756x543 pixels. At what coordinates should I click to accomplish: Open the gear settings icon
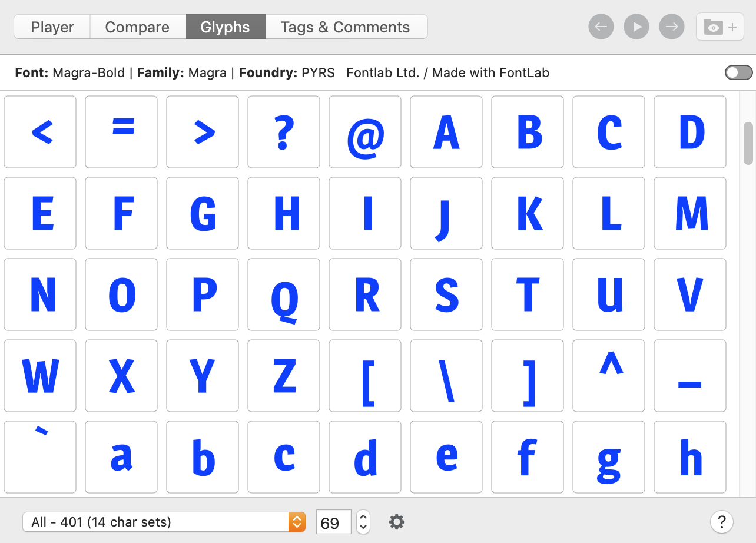click(x=397, y=522)
